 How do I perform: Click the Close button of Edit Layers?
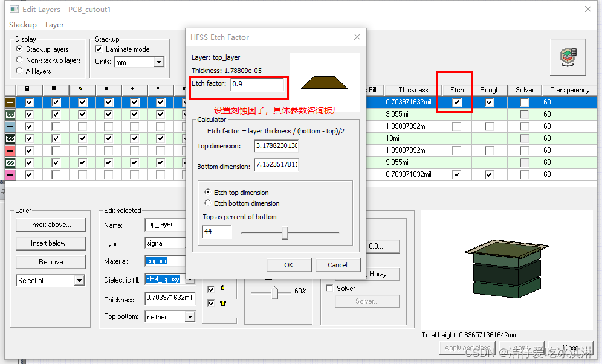571,348
